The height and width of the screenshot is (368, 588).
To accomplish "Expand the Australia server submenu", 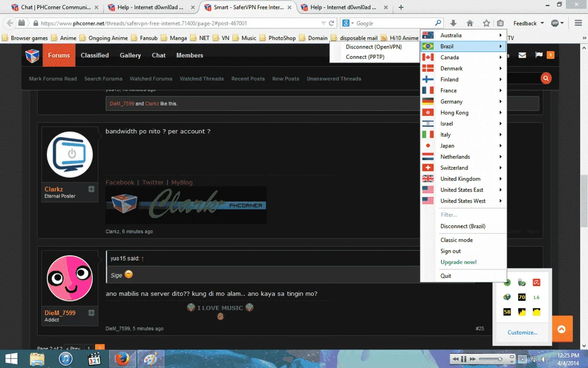I will click(x=463, y=35).
